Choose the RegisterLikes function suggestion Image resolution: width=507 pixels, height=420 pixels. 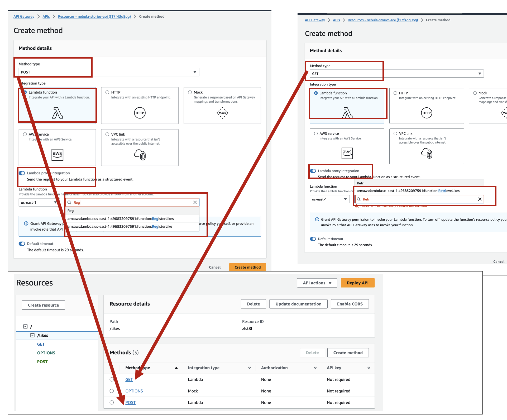coord(132,219)
